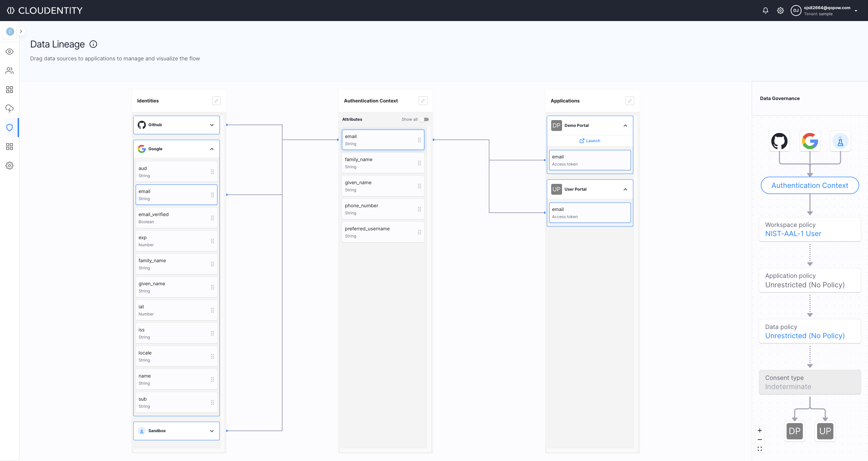Launch the Demo Portal

point(590,141)
